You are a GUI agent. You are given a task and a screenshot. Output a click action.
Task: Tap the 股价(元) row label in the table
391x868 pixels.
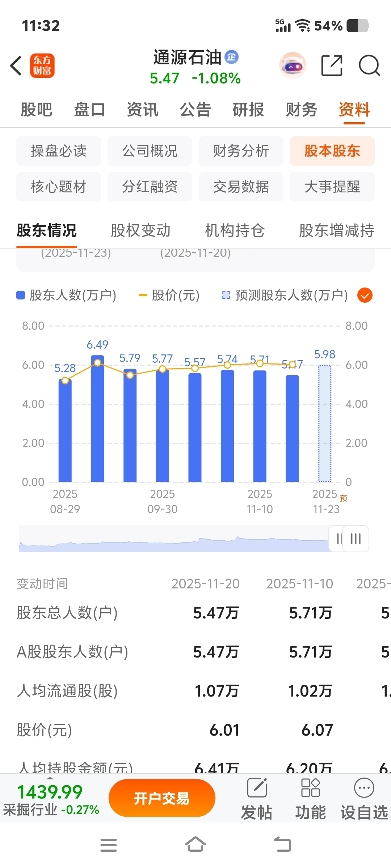click(45, 730)
